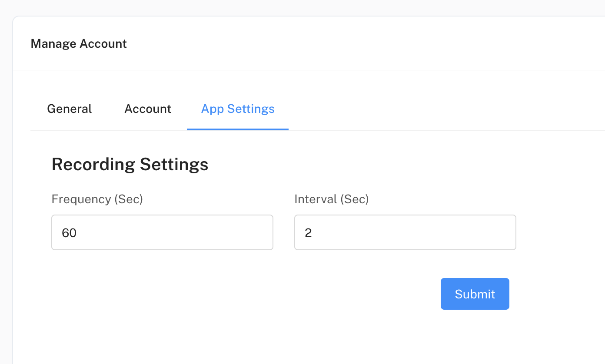Place cursor on the value 2

tap(308, 233)
